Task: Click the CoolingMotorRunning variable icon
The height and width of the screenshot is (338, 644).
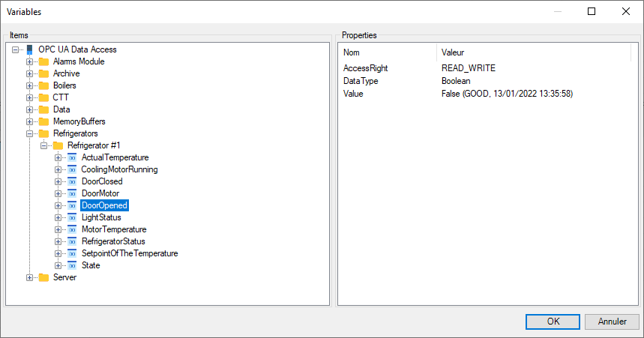Action: [x=72, y=169]
